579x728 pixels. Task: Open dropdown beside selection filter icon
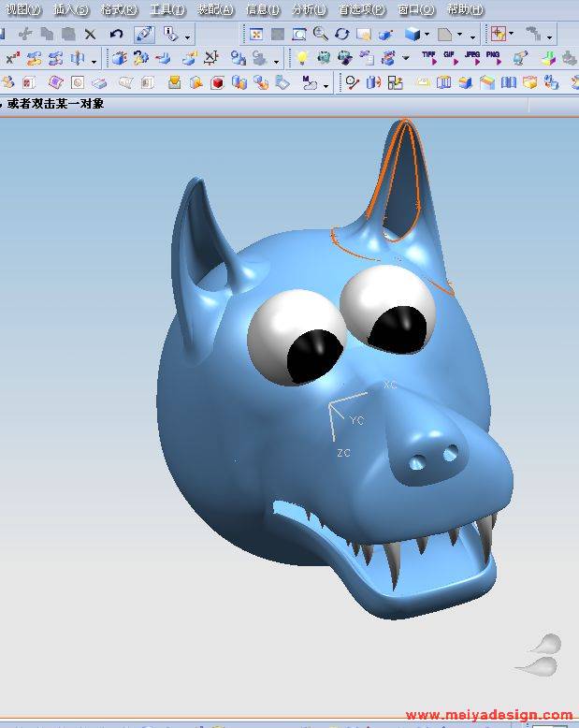point(512,34)
